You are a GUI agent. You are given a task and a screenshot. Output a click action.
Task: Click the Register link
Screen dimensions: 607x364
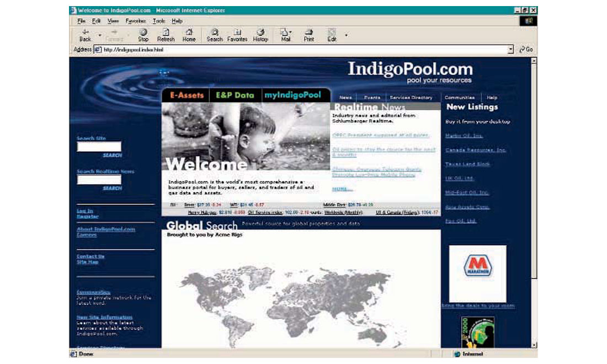tap(88, 216)
